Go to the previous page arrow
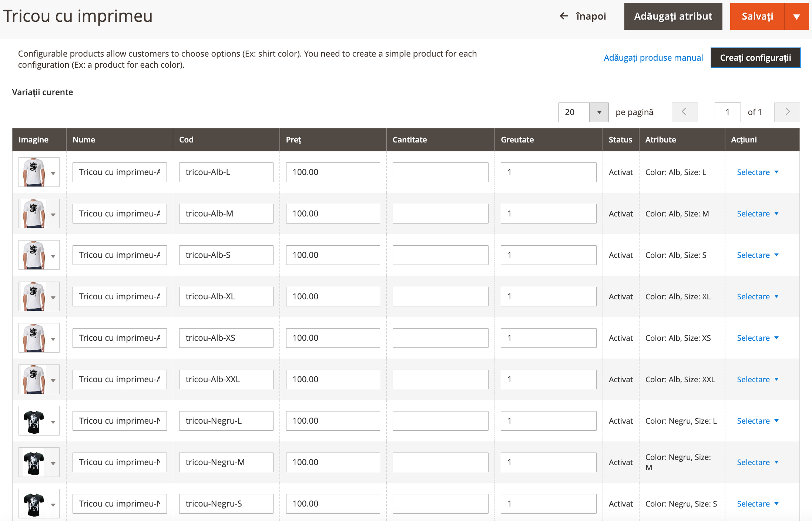Screen dimensions: 812x521 pos(684,112)
